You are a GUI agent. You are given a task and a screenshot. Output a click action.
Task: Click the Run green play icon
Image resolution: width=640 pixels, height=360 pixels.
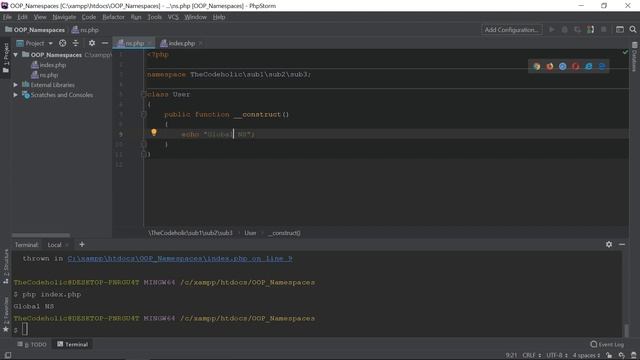(x=552, y=30)
